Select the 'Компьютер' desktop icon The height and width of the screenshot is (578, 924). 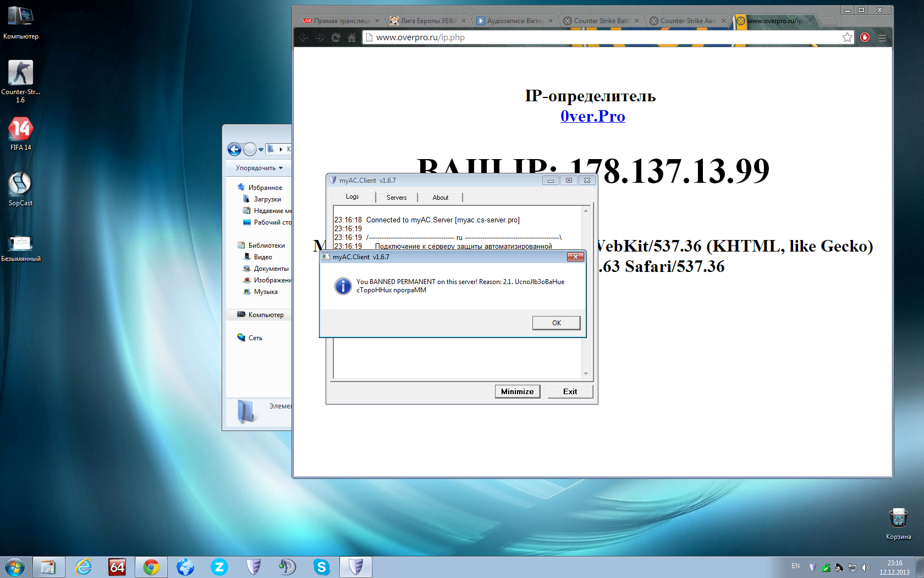pos(20,23)
